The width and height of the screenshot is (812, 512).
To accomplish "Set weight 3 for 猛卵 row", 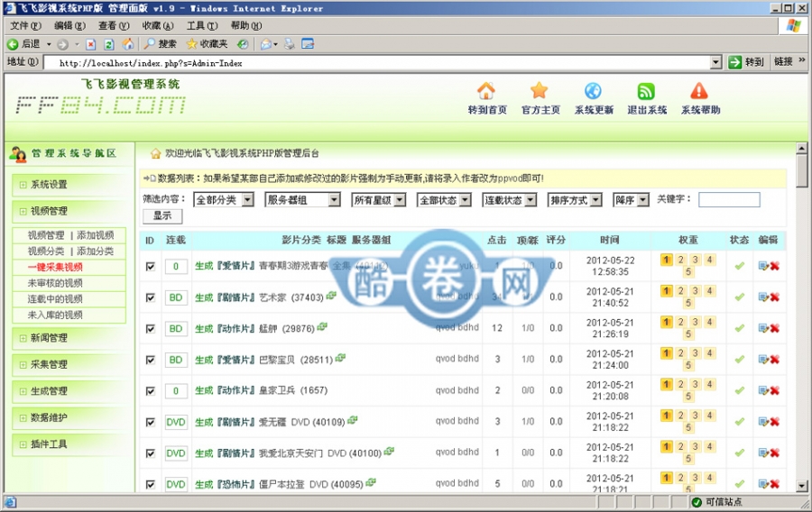I will 695,322.
